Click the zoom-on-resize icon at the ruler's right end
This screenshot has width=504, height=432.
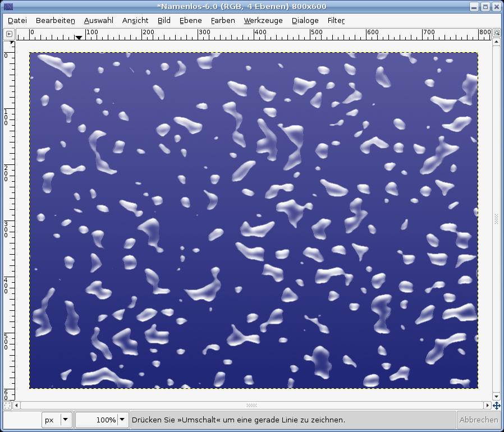(497, 33)
